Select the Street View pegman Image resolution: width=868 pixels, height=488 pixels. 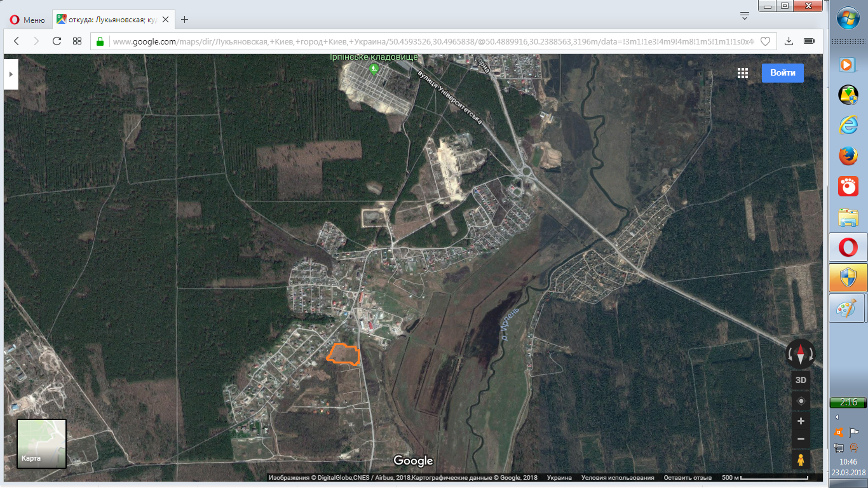[x=801, y=459]
